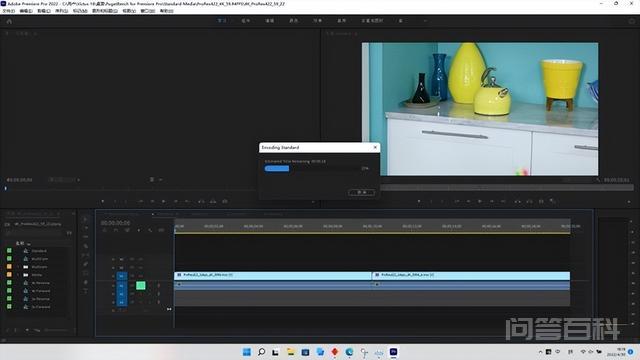
Task: Toggle the green Mute button on A1
Action: 140,286
